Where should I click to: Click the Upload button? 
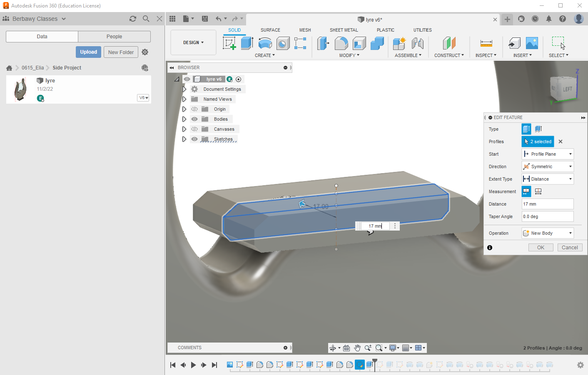click(88, 52)
